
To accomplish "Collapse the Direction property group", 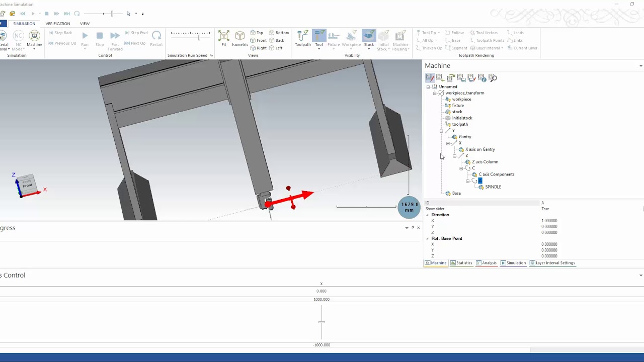I will pyautogui.click(x=428, y=215).
